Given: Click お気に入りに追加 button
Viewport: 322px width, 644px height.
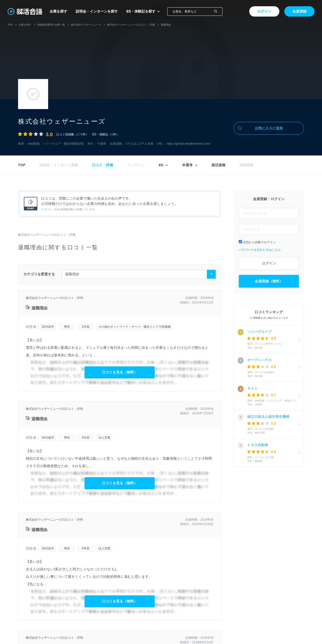Looking at the screenshot, I should coord(269,128).
